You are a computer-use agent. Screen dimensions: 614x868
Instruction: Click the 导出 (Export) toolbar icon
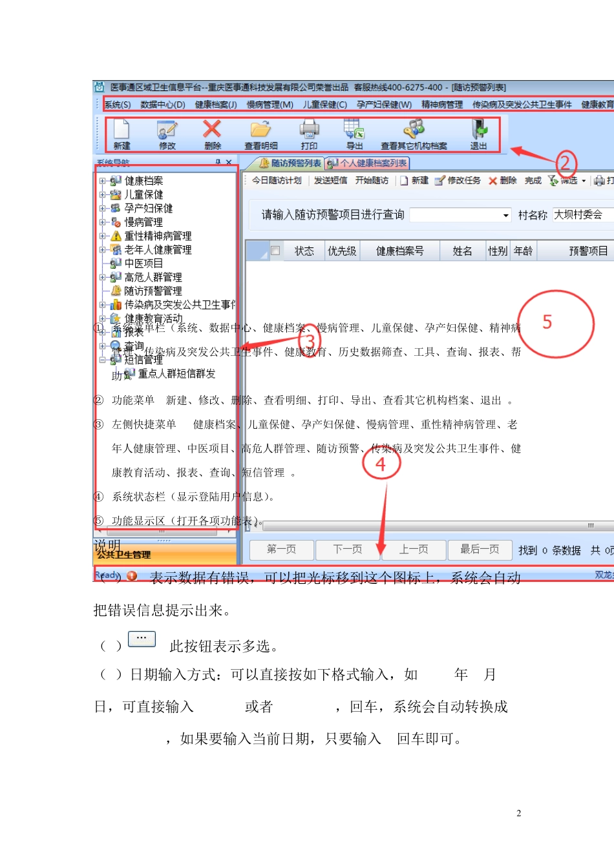coord(354,130)
